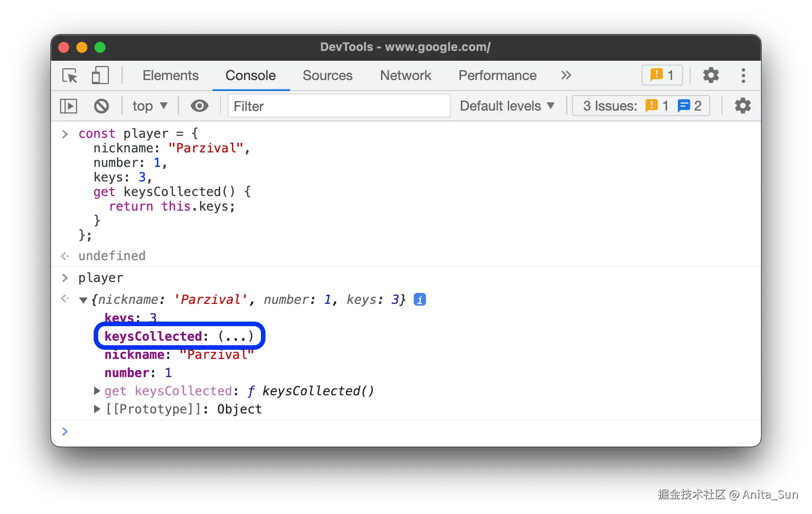The height and width of the screenshot is (514, 812).
Task: Maximize DevTools window with green button
Action: coord(100,47)
